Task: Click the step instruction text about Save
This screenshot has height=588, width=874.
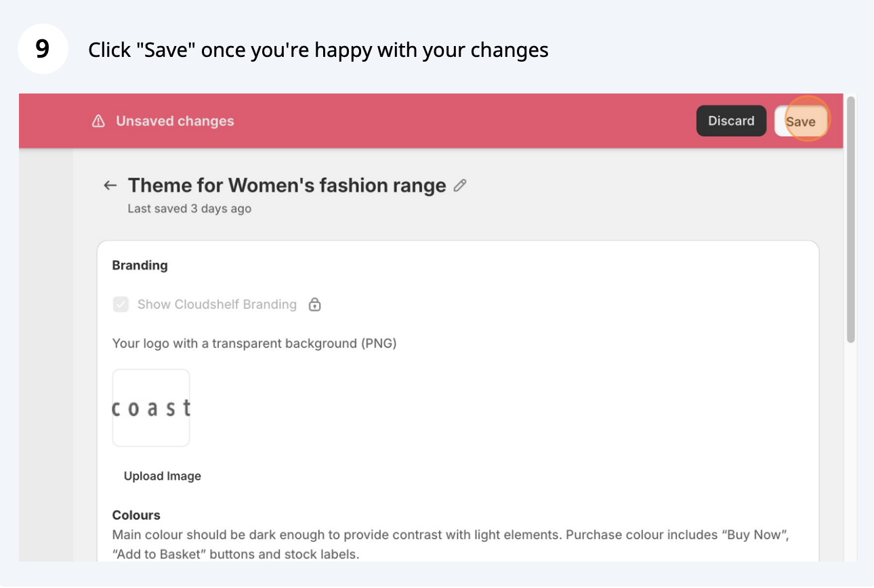Action: 318,49
